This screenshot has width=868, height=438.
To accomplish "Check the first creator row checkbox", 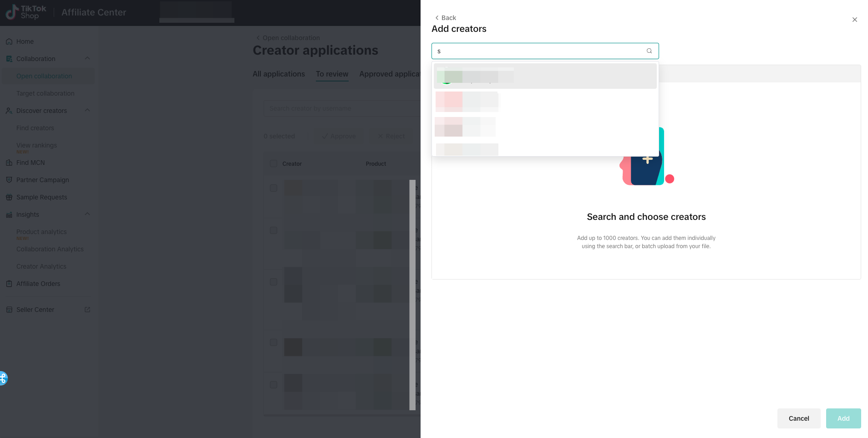I will [274, 188].
